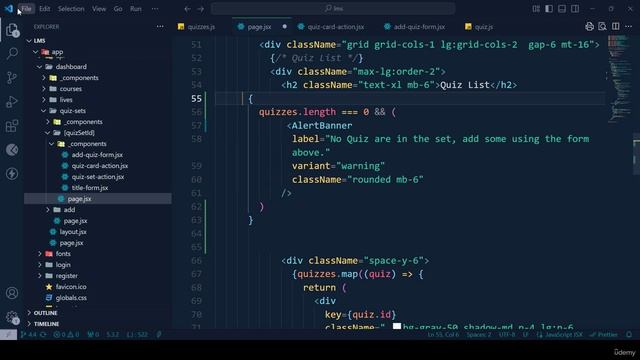Navigate back with the left arrow
The height and width of the screenshot is (360, 640).
pos(187,9)
